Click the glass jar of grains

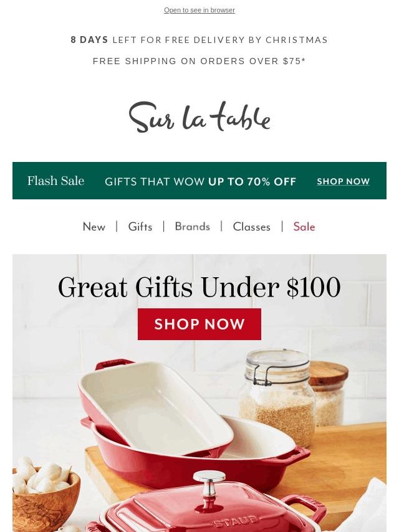pyautogui.click(x=276, y=397)
